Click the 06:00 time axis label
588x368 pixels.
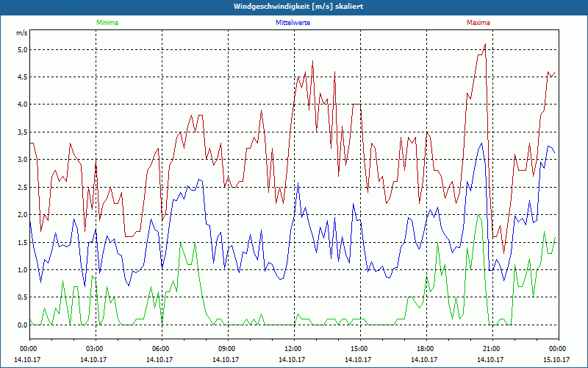click(162, 349)
